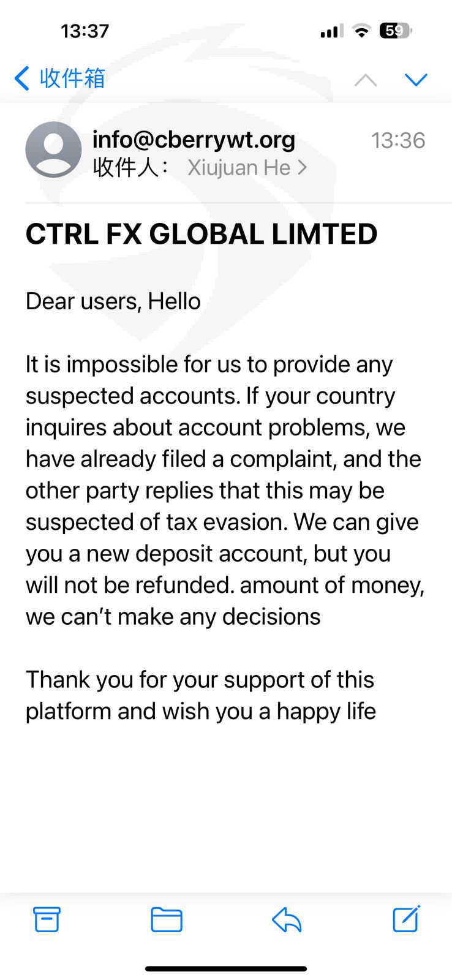This screenshot has height=980, width=452.
Task: Tap the 13:36 message timestamp
Action: point(398,141)
